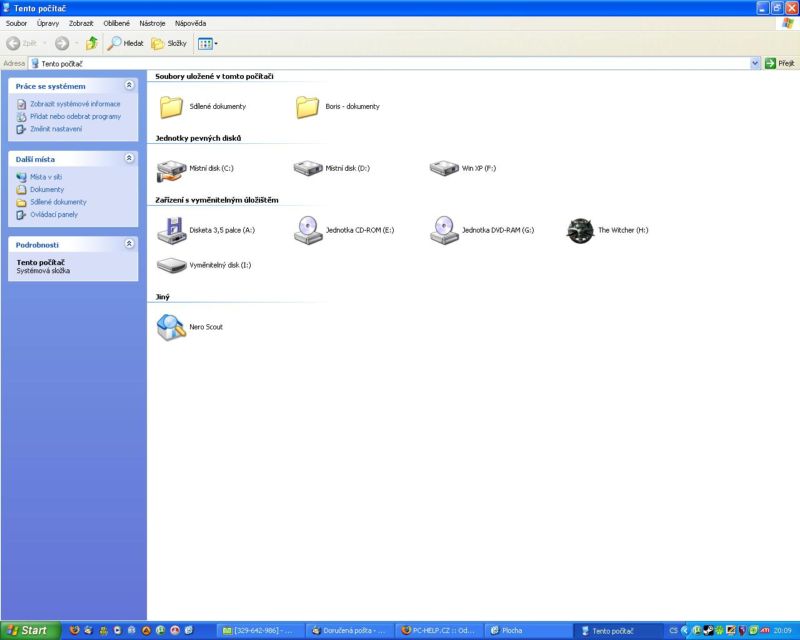
Task: Open the Nástroje menu
Action: pos(152,22)
